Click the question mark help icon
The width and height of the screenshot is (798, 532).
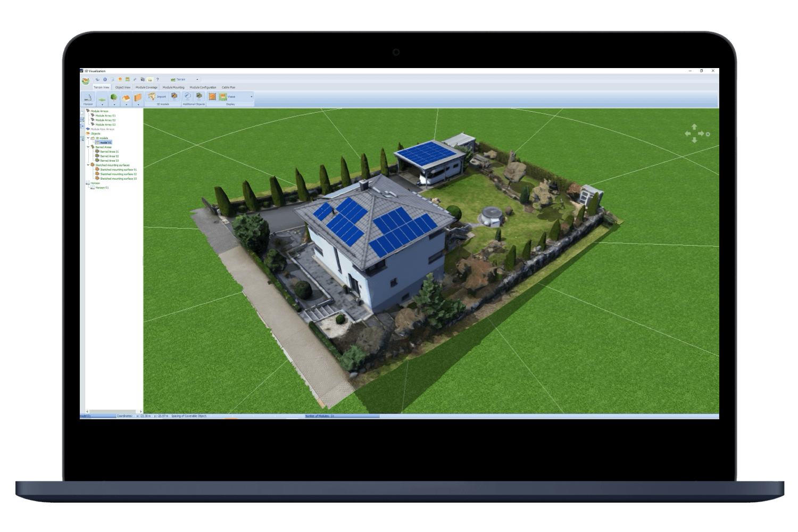pyautogui.click(x=157, y=79)
